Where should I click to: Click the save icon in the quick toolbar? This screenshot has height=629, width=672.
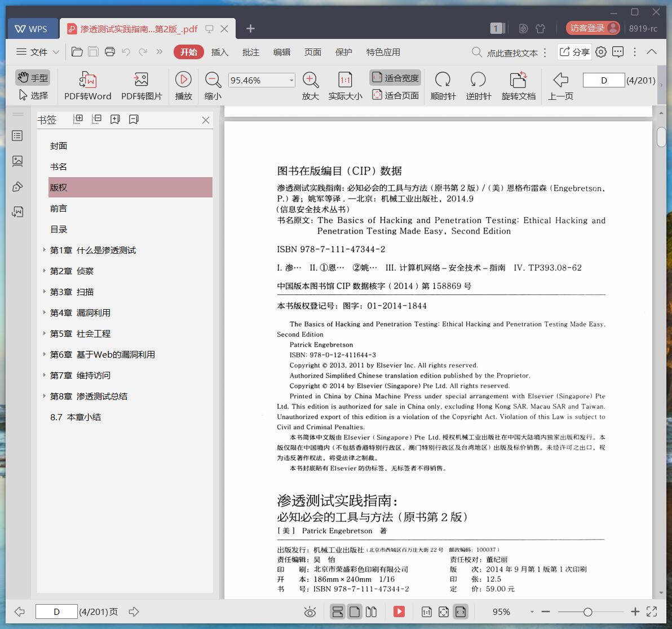click(x=93, y=52)
